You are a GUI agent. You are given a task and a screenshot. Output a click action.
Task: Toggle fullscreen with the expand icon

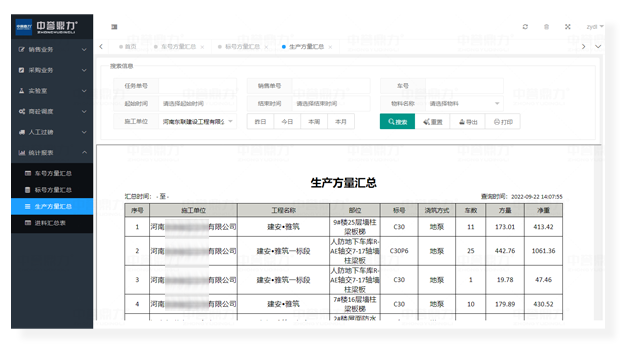tap(568, 27)
